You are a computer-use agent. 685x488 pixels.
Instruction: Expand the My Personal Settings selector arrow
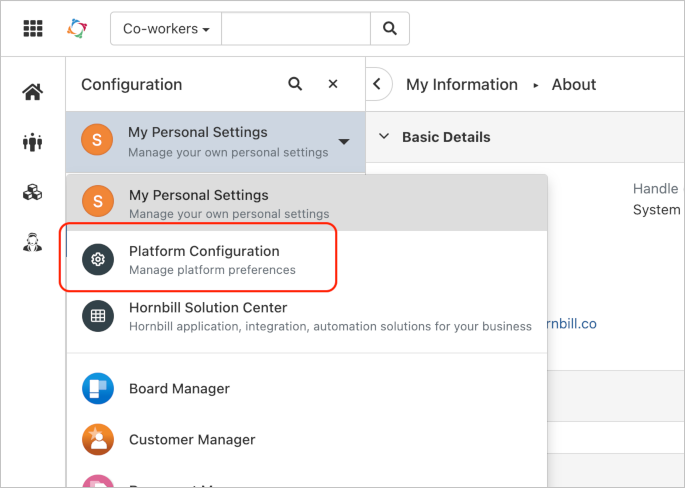tap(343, 142)
